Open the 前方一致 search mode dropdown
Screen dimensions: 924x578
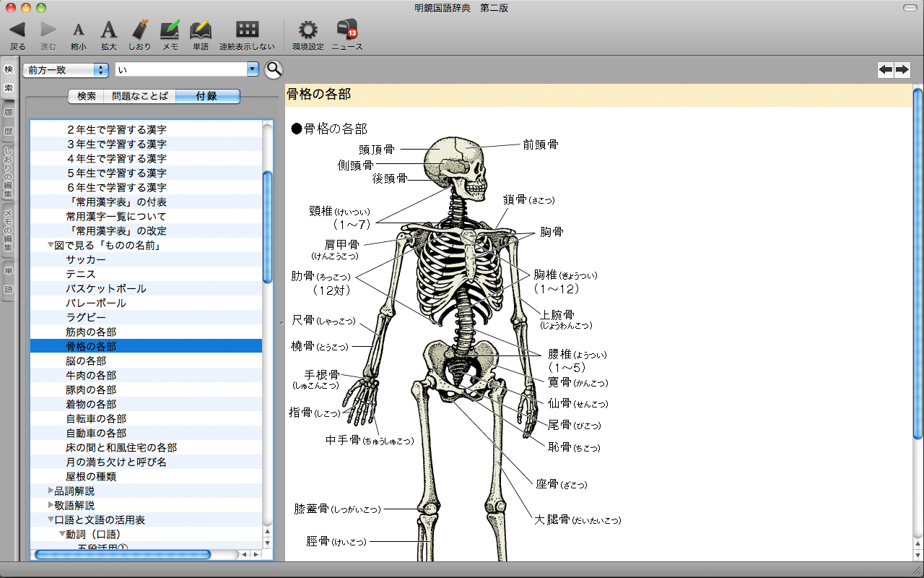66,70
